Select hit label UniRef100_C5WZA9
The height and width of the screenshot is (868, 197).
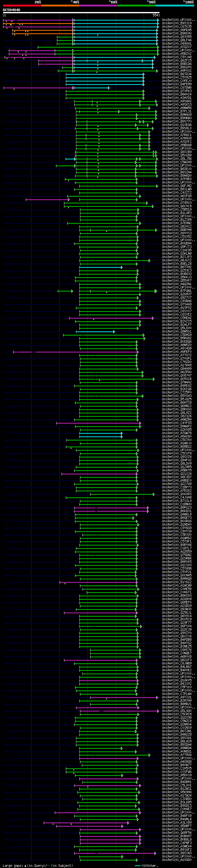click(177, 162)
